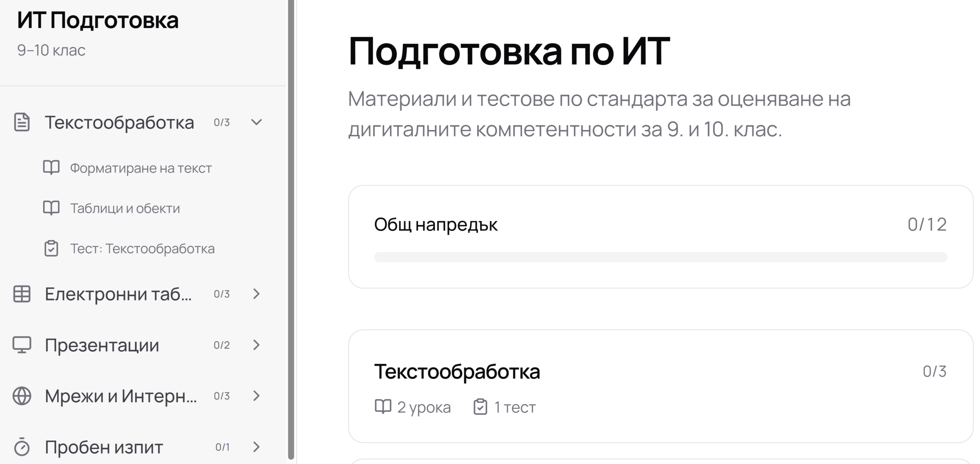Collapse the Текстообработка section chevron

click(x=256, y=122)
